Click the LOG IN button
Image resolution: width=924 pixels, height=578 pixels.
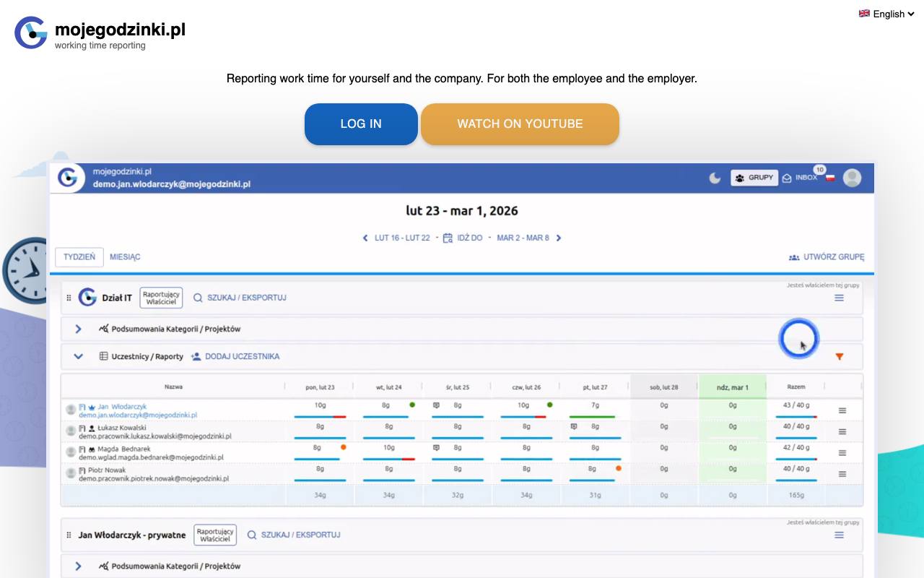[x=361, y=124]
